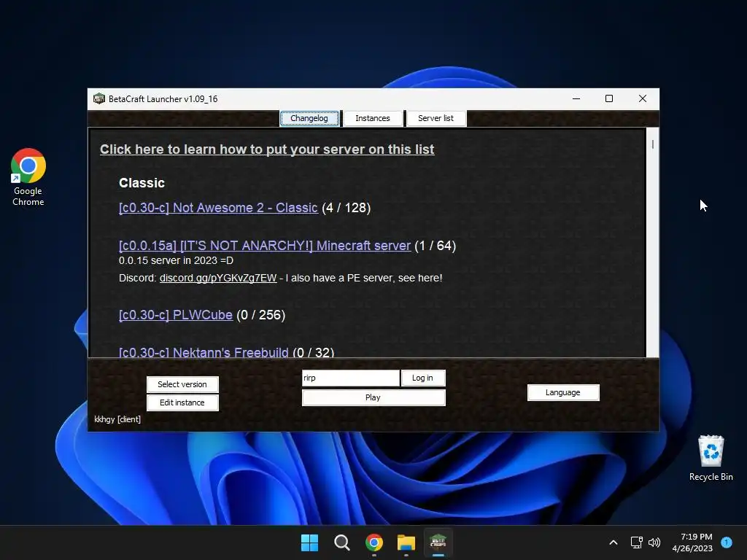Open the Language button
This screenshot has width=747, height=560.
tap(563, 392)
